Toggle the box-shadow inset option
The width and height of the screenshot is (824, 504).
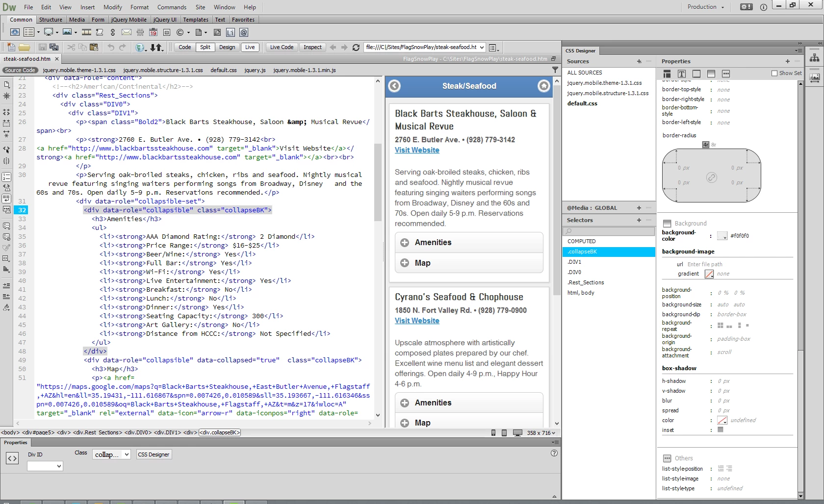[721, 430]
